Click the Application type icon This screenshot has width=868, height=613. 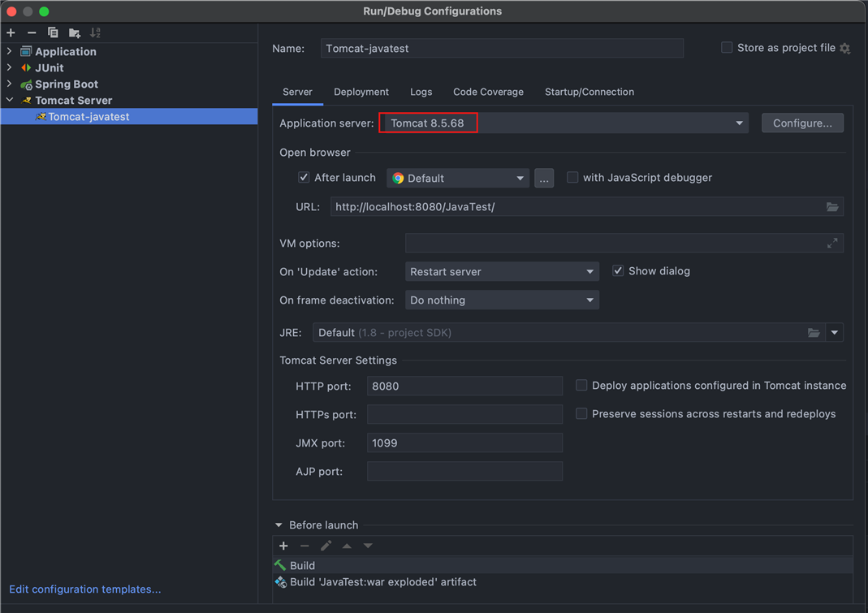(x=25, y=51)
